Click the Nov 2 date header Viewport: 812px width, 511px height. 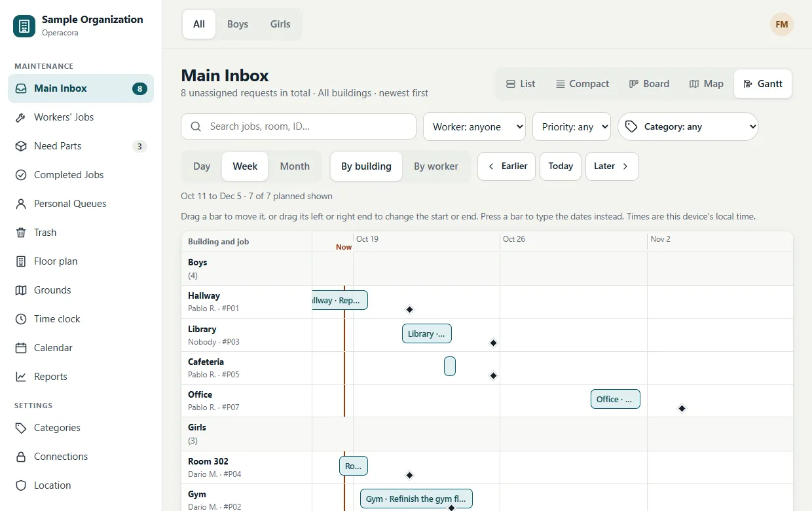(660, 239)
